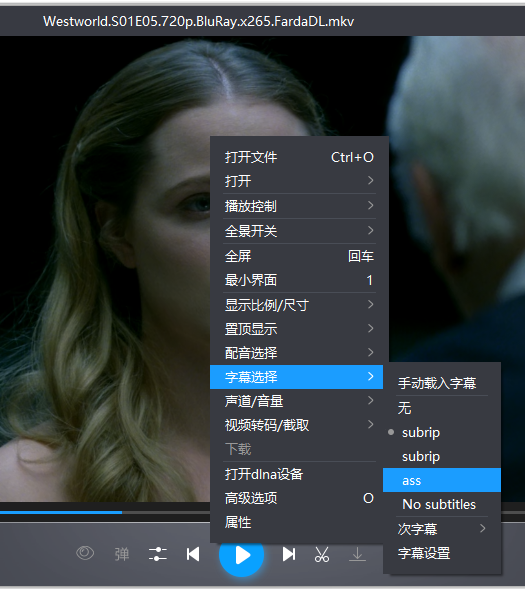Choose 打开文件 from context menu
525x589 pixels.
[299, 157]
